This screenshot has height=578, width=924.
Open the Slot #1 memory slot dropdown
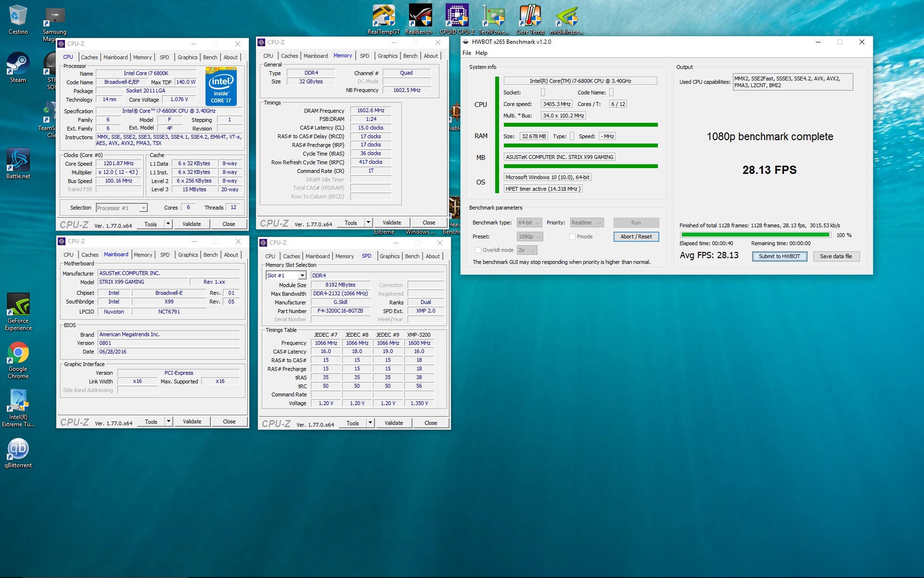286,276
